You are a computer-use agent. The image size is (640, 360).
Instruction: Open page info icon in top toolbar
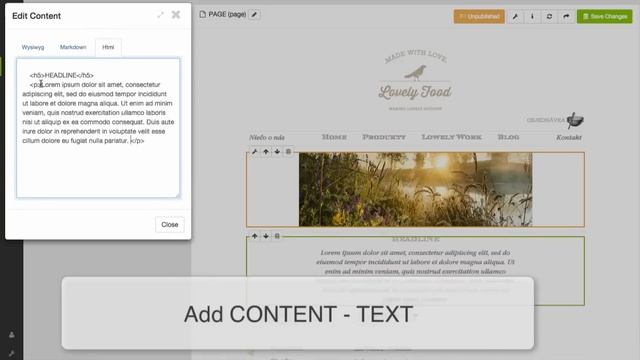pyautogui.click(x=532, y=16)
